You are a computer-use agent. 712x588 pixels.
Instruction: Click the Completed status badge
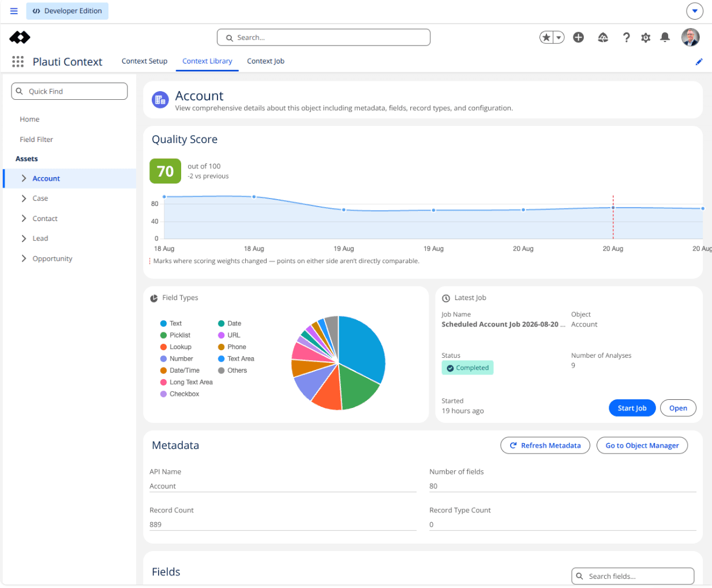[467, 368]
